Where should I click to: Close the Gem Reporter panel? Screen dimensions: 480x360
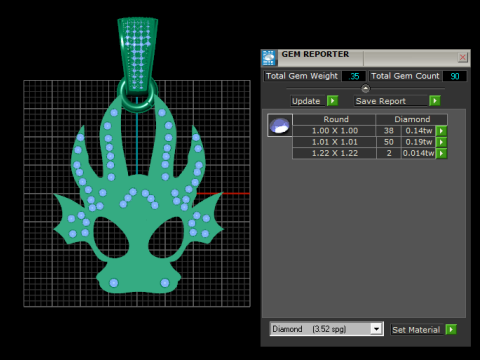point(463,57)
